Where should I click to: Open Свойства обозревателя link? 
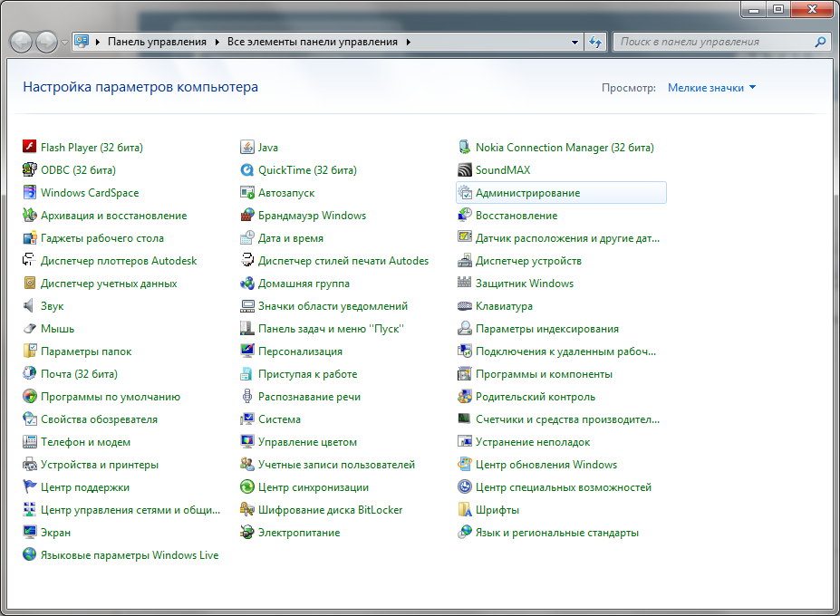99,419
